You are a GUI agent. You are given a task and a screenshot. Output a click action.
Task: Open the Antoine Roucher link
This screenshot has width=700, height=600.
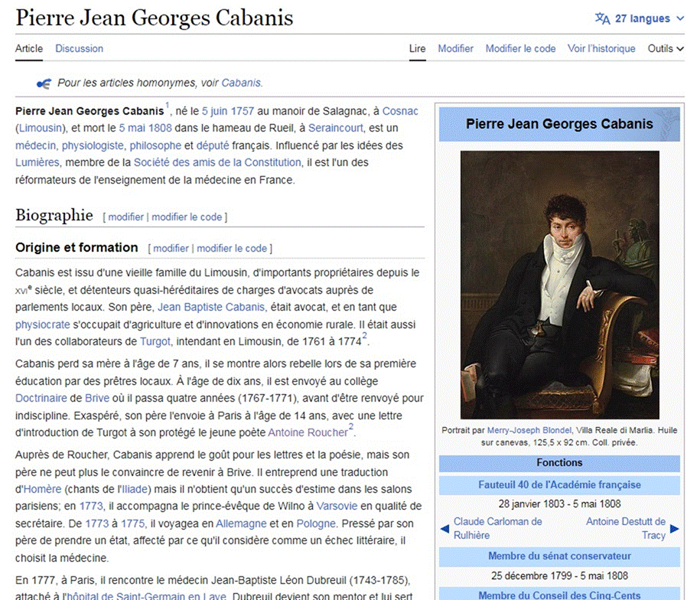(308, 432)
